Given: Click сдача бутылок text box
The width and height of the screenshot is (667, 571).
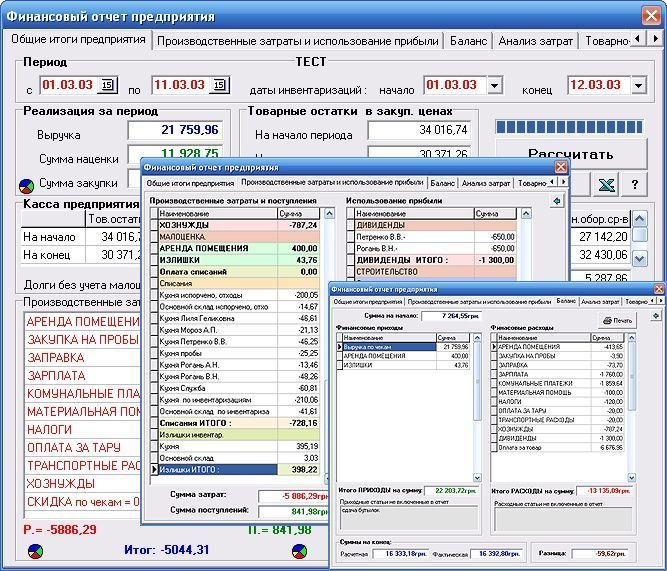Looking at the screenshot, I should 408,518.
